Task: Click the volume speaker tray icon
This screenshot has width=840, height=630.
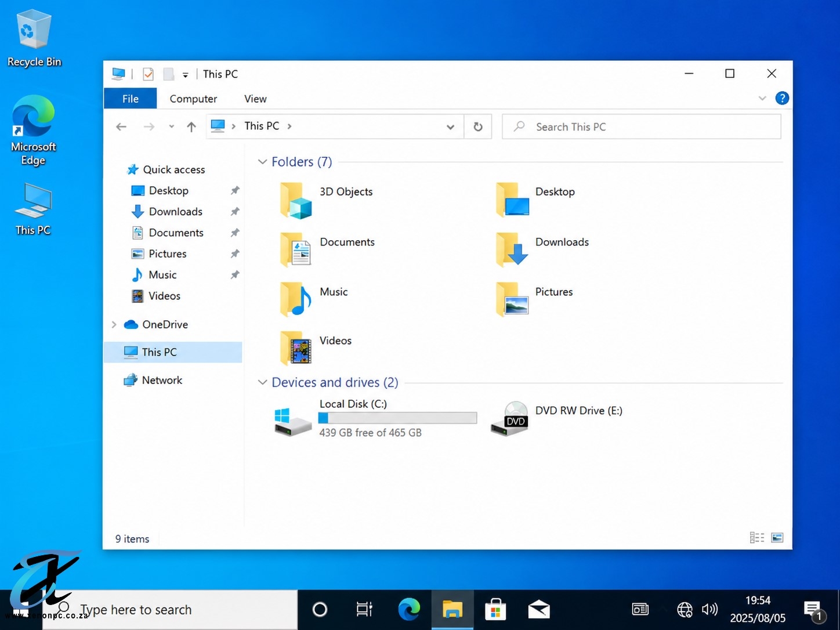Action: point(709,610)
